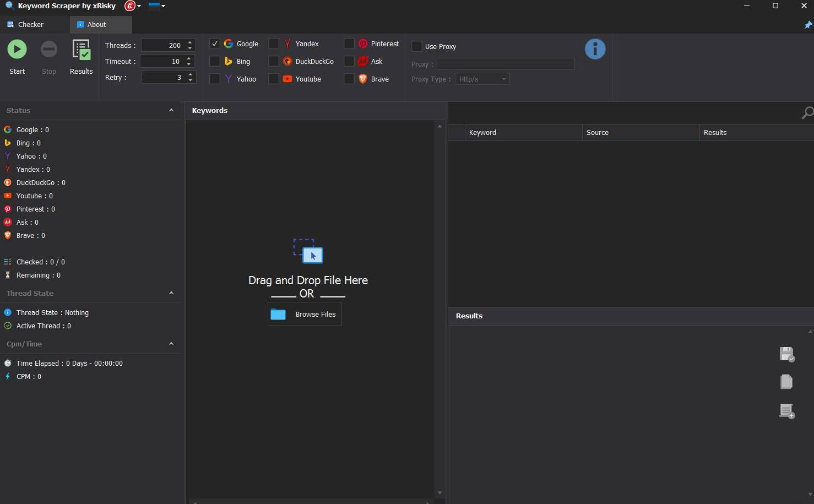Tick the Brave search checkbox
The image size is (814, 504).
coord(349,79)
